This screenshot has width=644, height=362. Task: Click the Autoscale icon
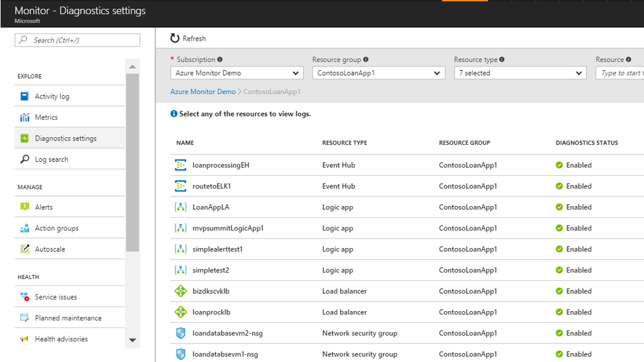tap(24, 249)
